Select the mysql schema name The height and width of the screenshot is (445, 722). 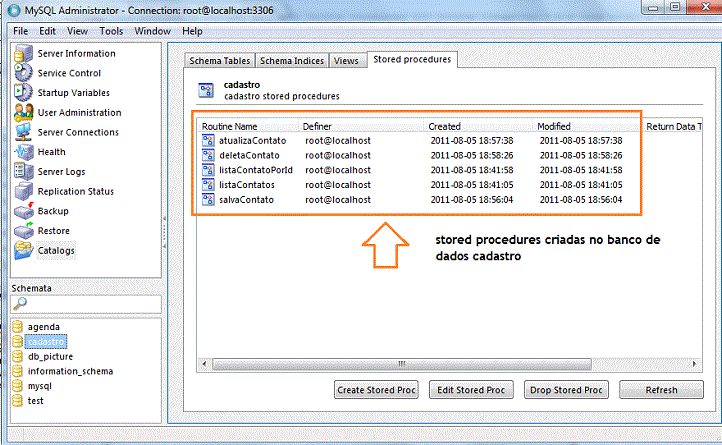click(40, 386)
